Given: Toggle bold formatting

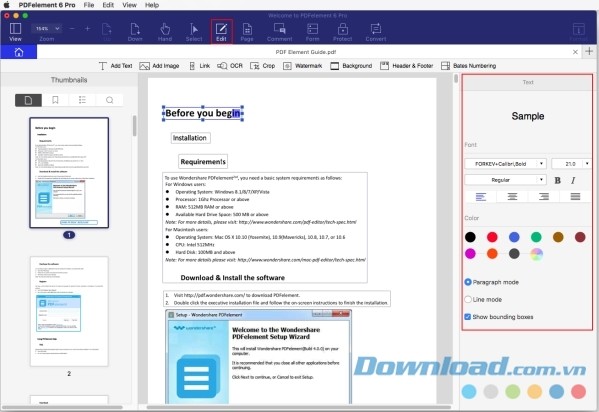Looking at the screenshot, I should [x=557, y=180].
